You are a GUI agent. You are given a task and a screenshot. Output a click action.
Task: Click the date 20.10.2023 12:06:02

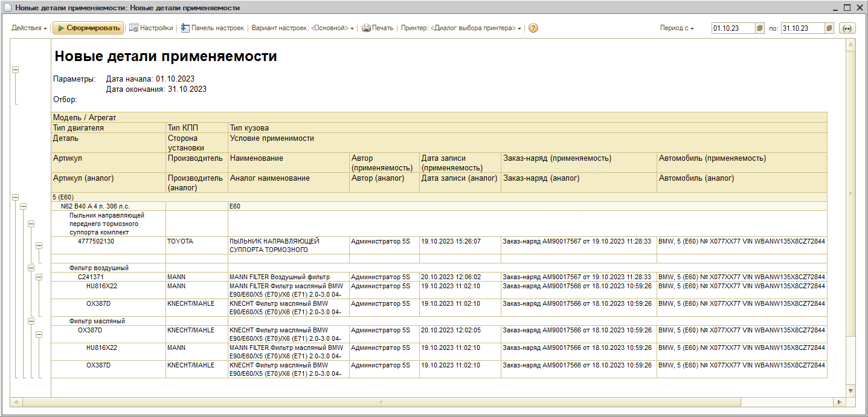pyautogui.click(x=451, y=277)
